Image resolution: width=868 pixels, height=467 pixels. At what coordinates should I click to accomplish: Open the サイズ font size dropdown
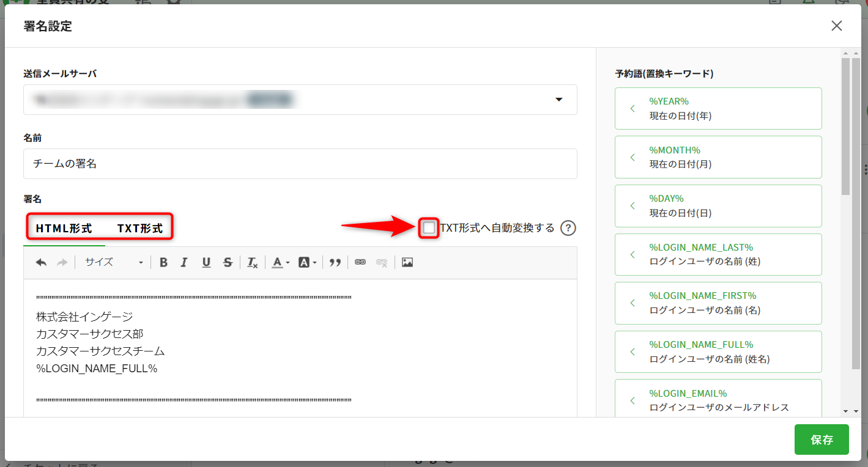[x=114, y=262]
